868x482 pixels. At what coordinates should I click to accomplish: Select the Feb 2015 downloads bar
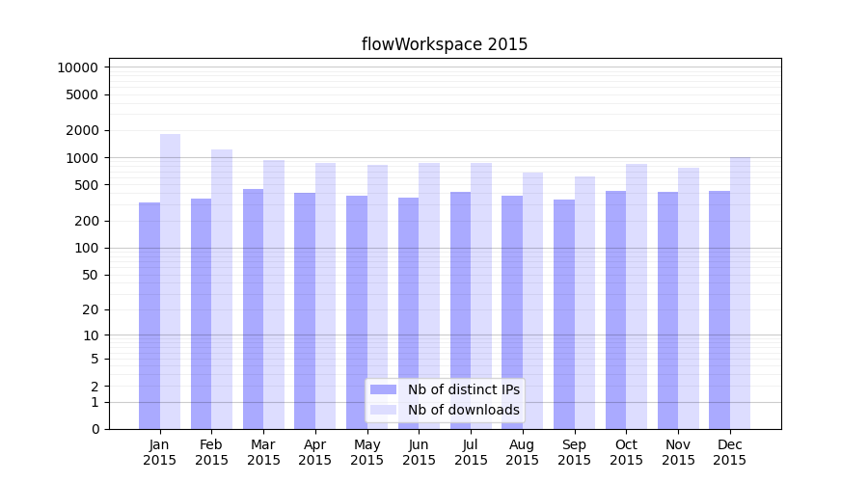pos(222,289)
